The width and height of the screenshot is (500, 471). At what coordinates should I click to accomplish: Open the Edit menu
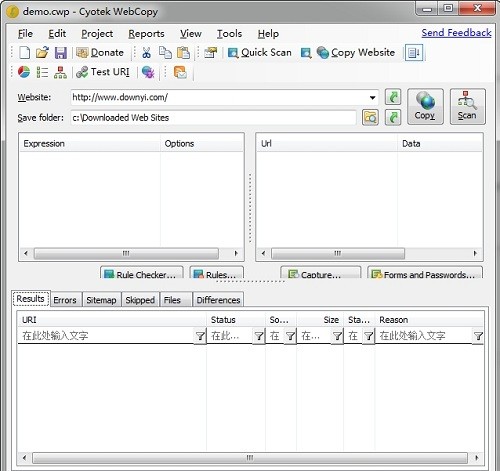[57, 34]
